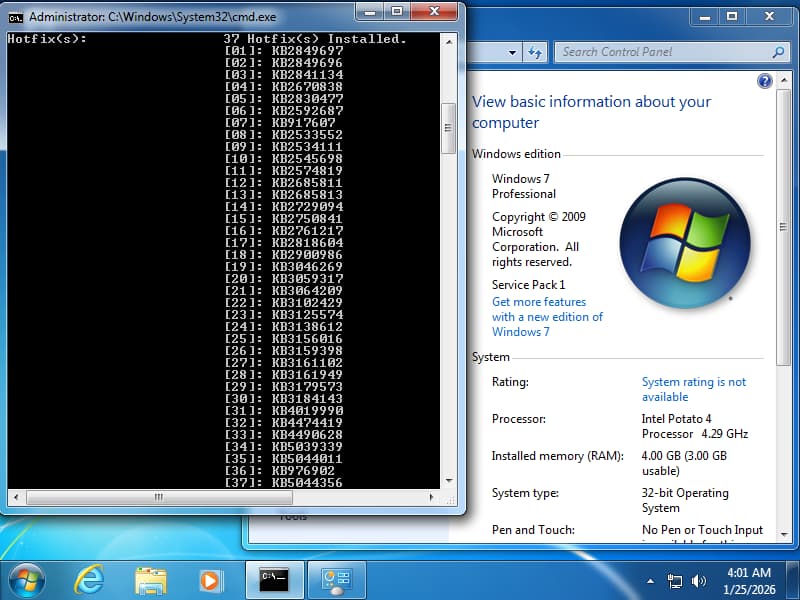Click the cmd scroll right arrow
The width and height of the screenshot is (800, 600).
[x=432, y=497]
